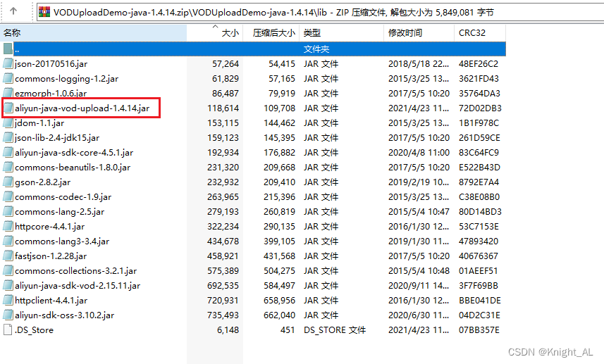604x364 pixels.
Task: Click file name commons-codec-1.9.jar
Action: click(x=63, y=197)
